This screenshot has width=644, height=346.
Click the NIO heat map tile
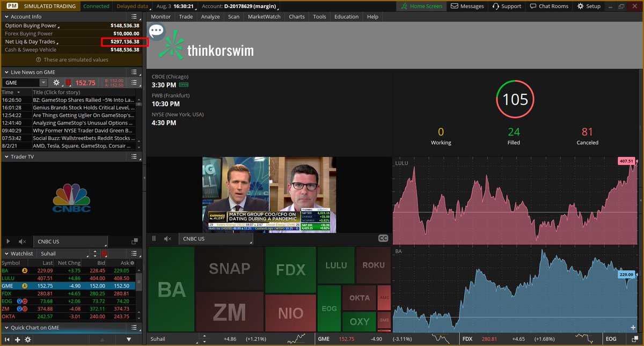290,312
